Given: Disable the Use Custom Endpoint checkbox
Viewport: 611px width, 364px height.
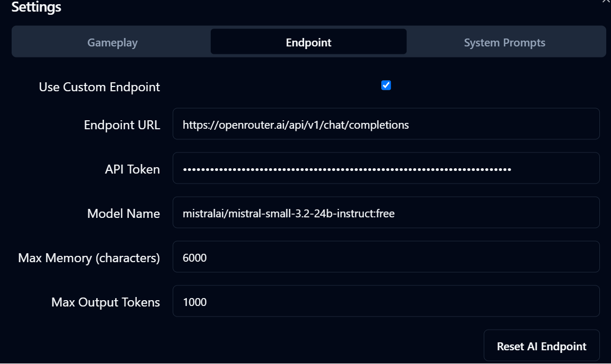Looking at the screenshot, I should click(386, 85).
